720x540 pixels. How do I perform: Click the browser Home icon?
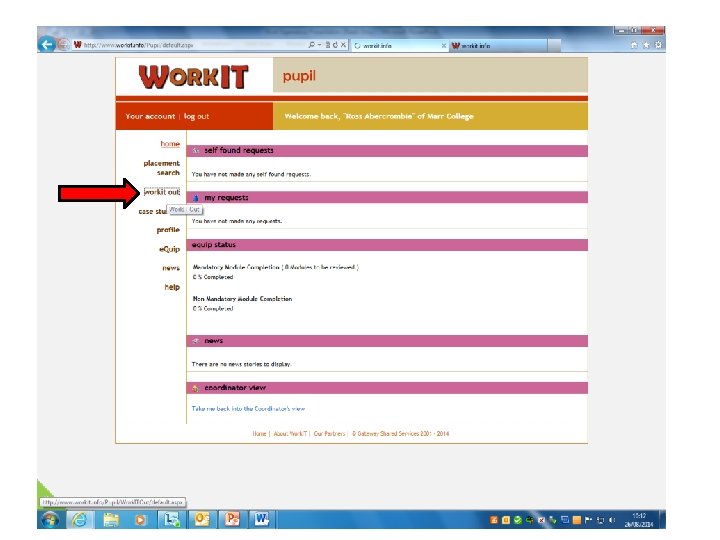[634, 45]
